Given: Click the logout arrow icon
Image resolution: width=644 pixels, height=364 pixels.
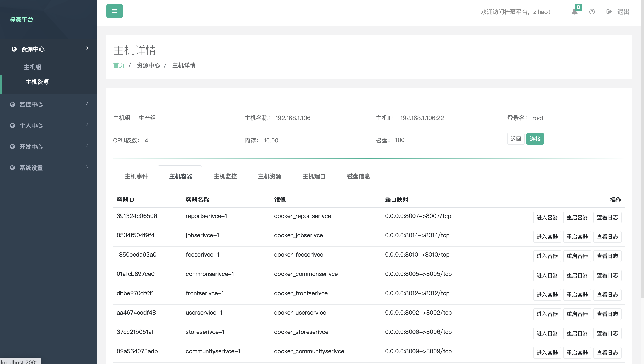Looking at the screenshot, I should point(609,12).
